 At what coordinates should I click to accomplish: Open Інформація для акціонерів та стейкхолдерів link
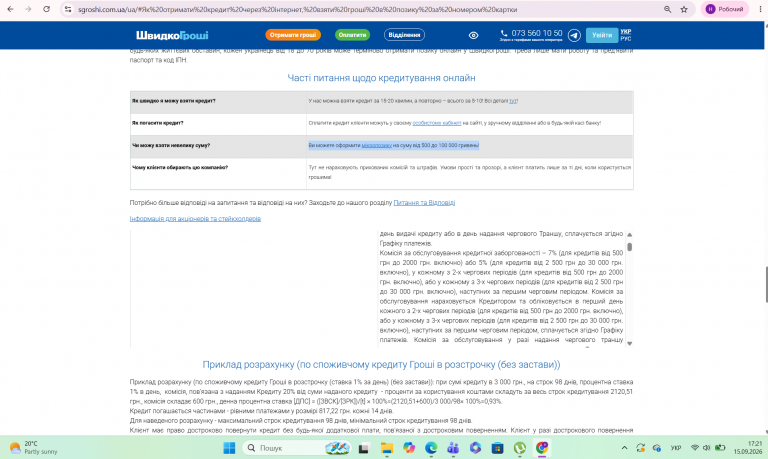point(195,218)
